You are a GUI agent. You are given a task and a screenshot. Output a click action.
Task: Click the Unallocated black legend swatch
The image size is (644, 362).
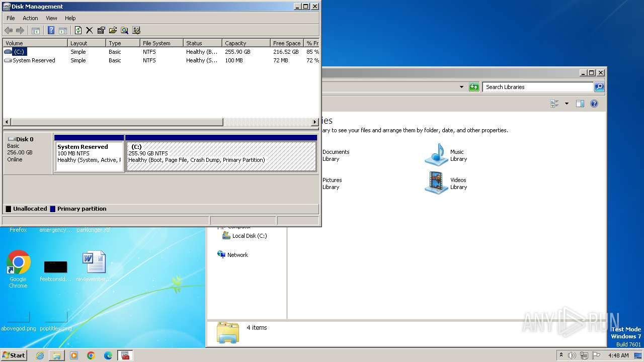click(x=8, y=209)
